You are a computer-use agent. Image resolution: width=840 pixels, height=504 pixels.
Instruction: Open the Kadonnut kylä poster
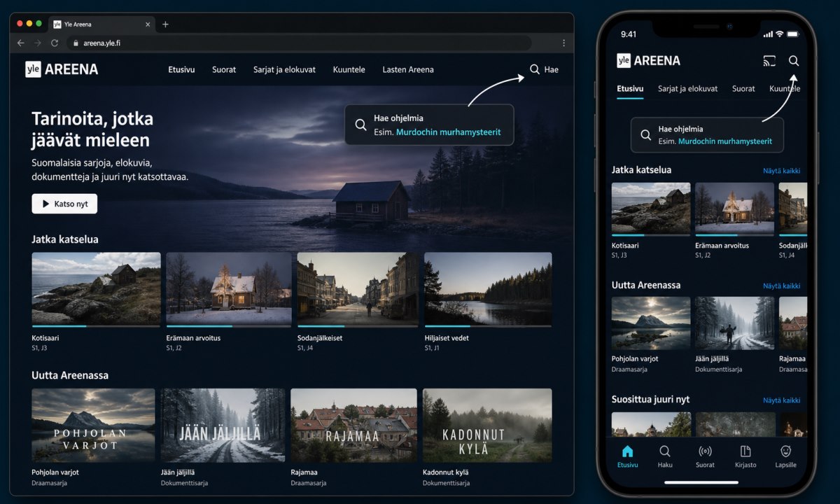(487, 425)
